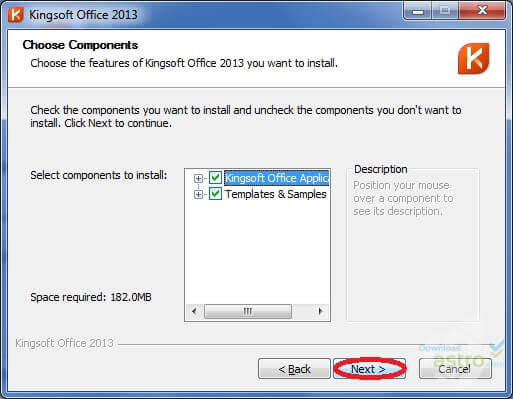Click the right arrow of the horizontal scrollbar
Screen dimensions: 513x399
pos(320,311)
